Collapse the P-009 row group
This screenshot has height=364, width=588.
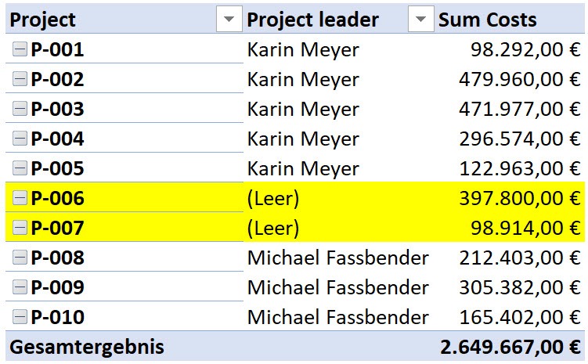[x=20, y=287]
